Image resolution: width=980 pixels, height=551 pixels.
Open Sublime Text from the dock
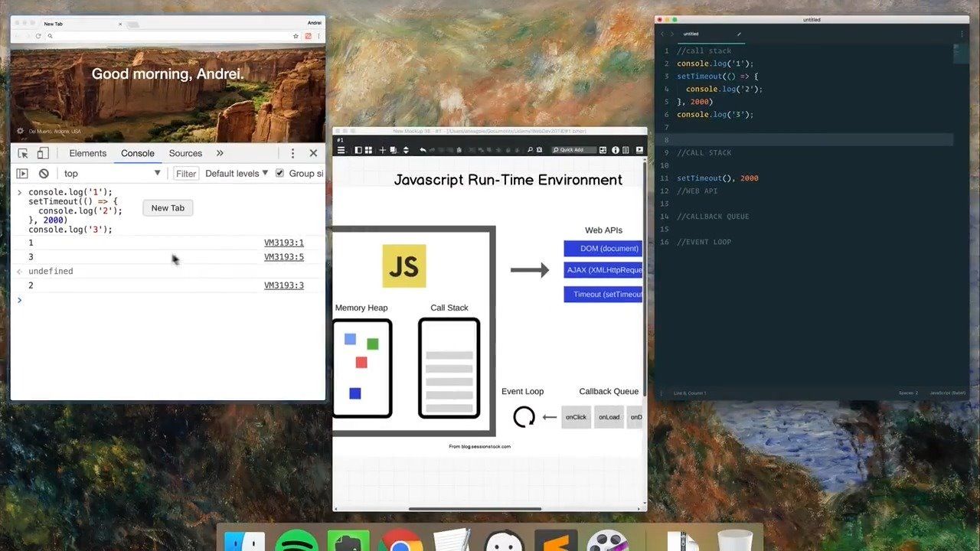(x=555, y=540)
